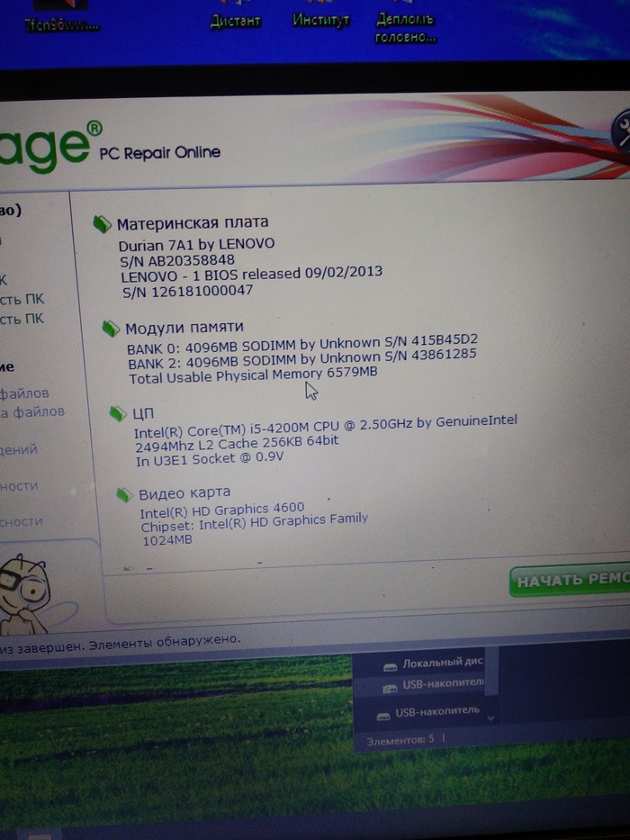The height and width of the screenshot is (840, 630).
Task: Open the sidebar item ending in а файлов
Action: point(32,412)
